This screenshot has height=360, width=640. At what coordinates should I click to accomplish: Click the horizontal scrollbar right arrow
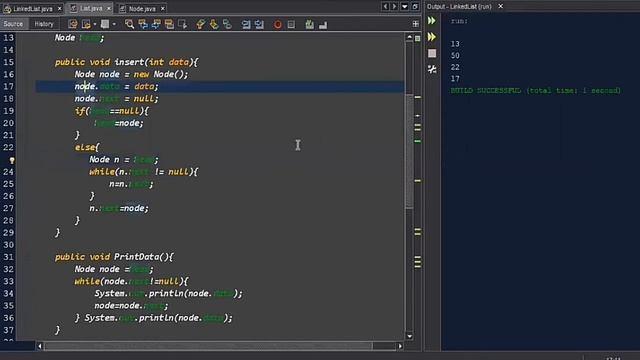coord(400,346)
